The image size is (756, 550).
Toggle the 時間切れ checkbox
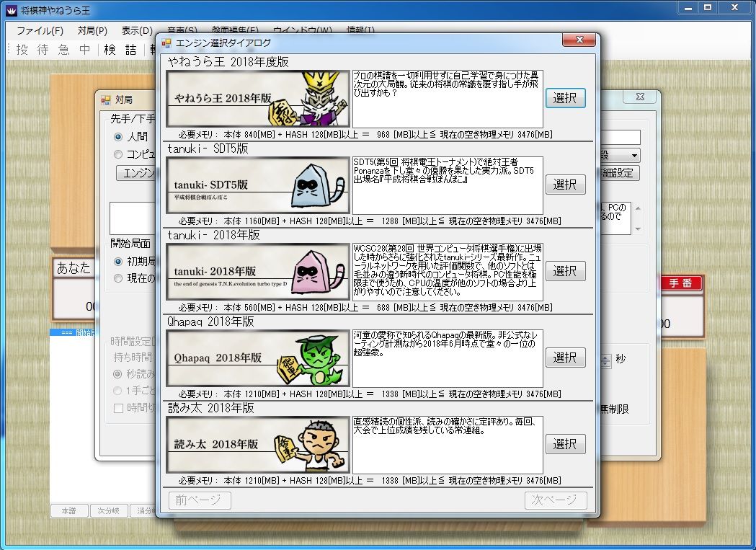coord(118,408)
